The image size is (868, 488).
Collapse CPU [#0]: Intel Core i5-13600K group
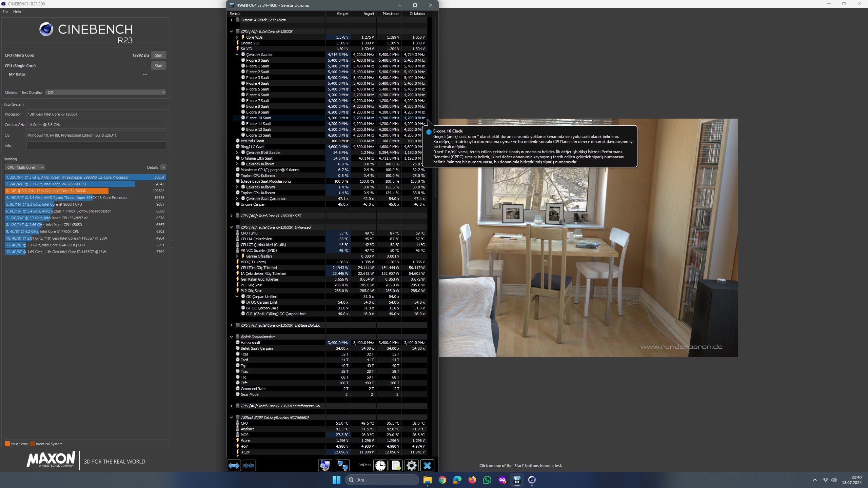click(x=232, y=32)
